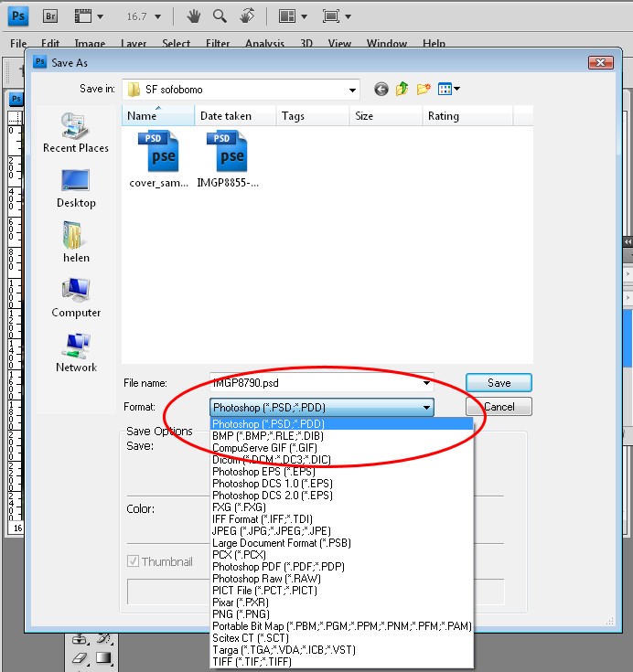Open the Edit menu
This screenshot has height=672, width=633.
[x=50, y=44]
